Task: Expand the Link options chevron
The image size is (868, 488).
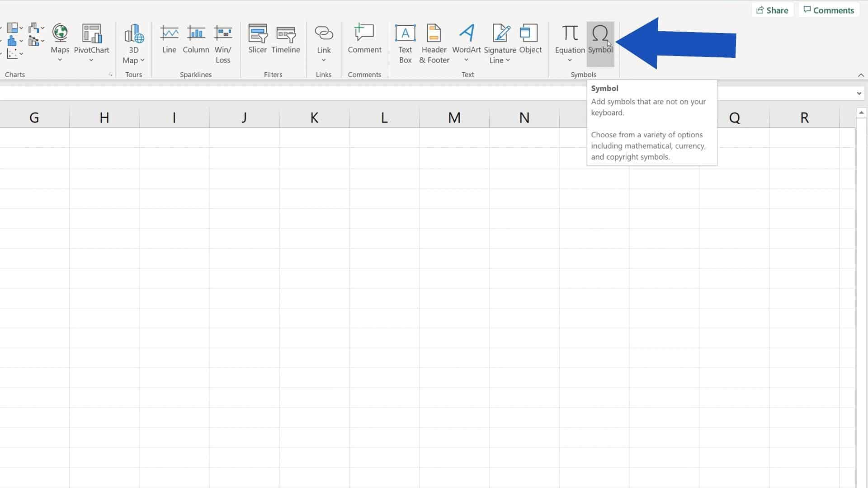Action: point(323,60)
